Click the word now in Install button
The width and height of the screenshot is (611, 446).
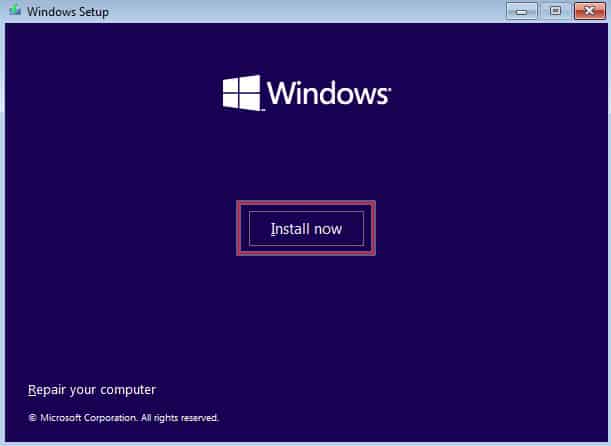click(328, 230)
